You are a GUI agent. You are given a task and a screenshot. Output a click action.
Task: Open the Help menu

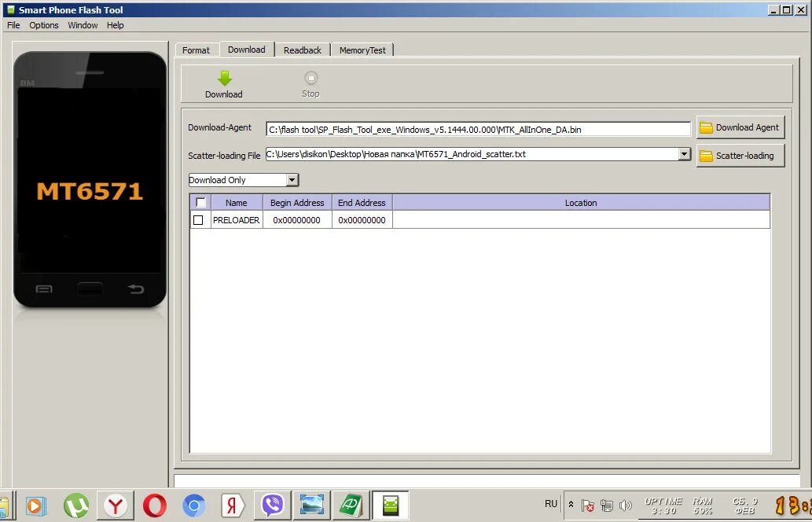point(116,25)
